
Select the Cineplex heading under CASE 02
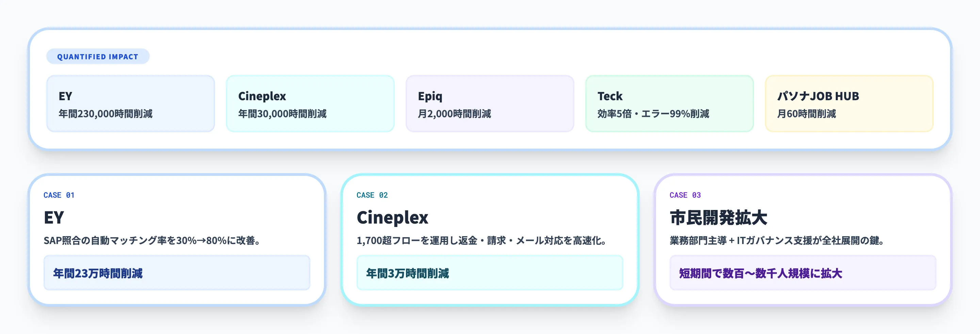(392, 217)
